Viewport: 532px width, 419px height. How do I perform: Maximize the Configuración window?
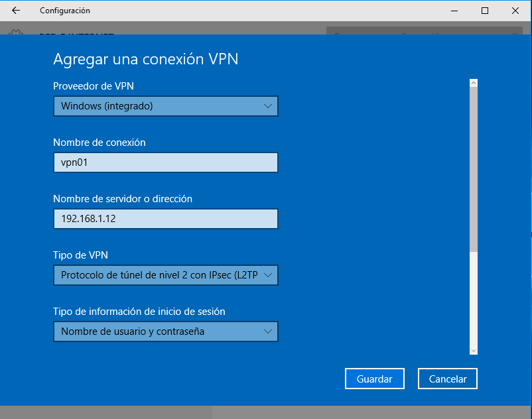point(485,11)
